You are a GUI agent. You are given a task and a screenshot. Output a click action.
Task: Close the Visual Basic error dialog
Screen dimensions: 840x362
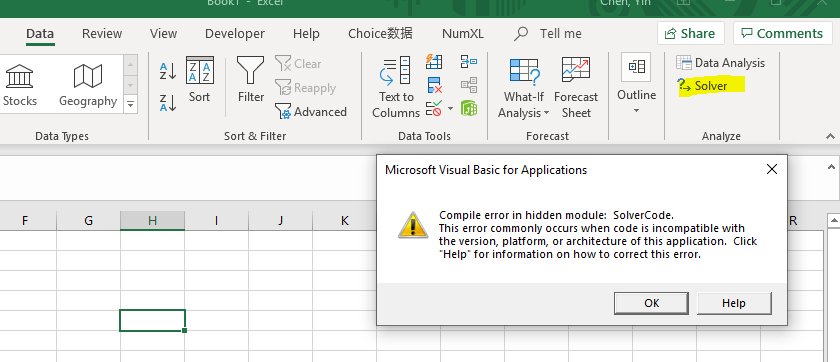[771, 170]
